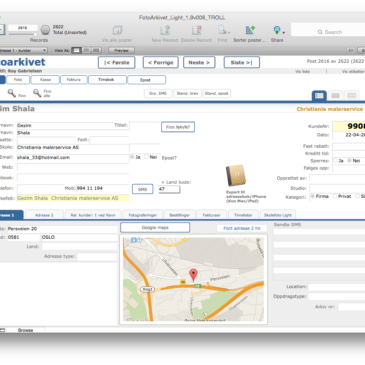365x365 pixels.
Task: Select Nei radio button for Epost
Action: click(x=146, y=157)
